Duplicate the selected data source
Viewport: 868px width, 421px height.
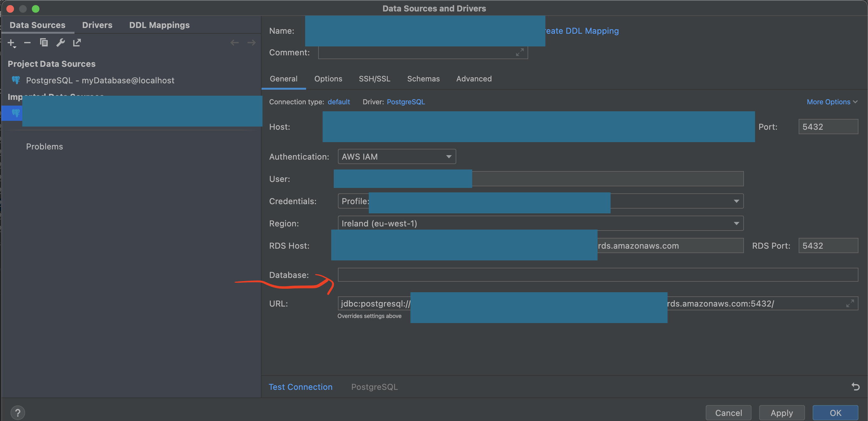(44, 43)
